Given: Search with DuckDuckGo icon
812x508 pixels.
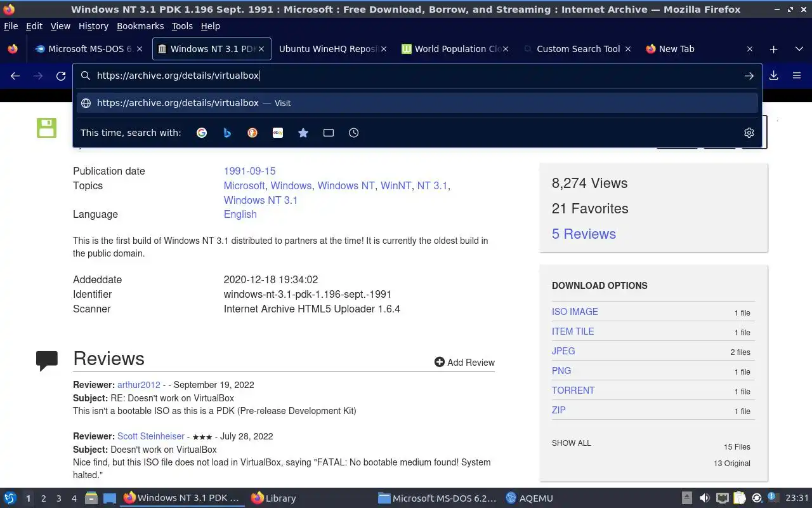Looking at the screenshot, I should [252, 133].
